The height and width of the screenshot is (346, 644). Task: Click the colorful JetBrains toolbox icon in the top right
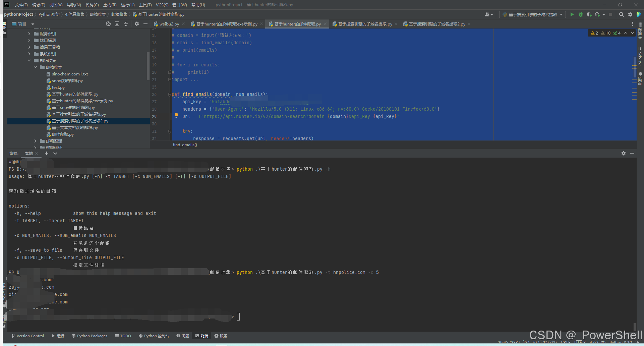(639, 14)
